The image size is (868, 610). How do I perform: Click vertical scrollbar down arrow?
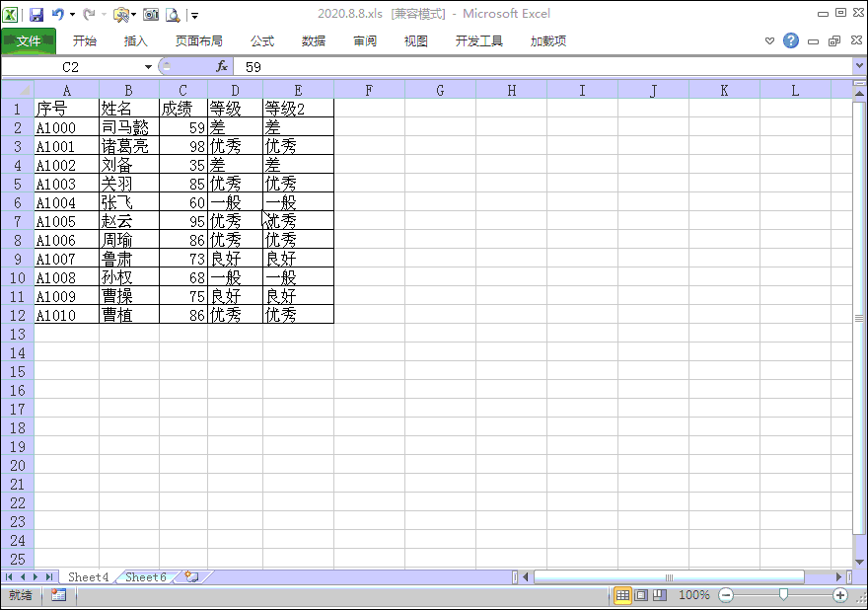click(x=859, y=563)
